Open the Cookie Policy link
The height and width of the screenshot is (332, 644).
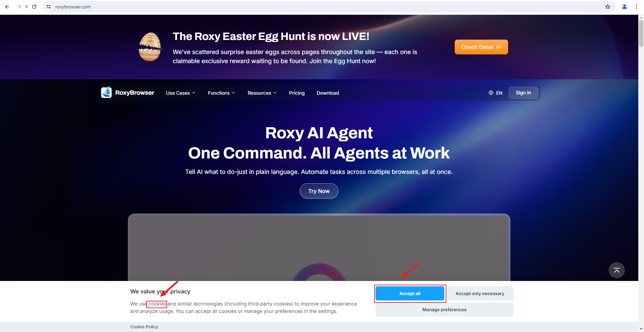[144, 327]
